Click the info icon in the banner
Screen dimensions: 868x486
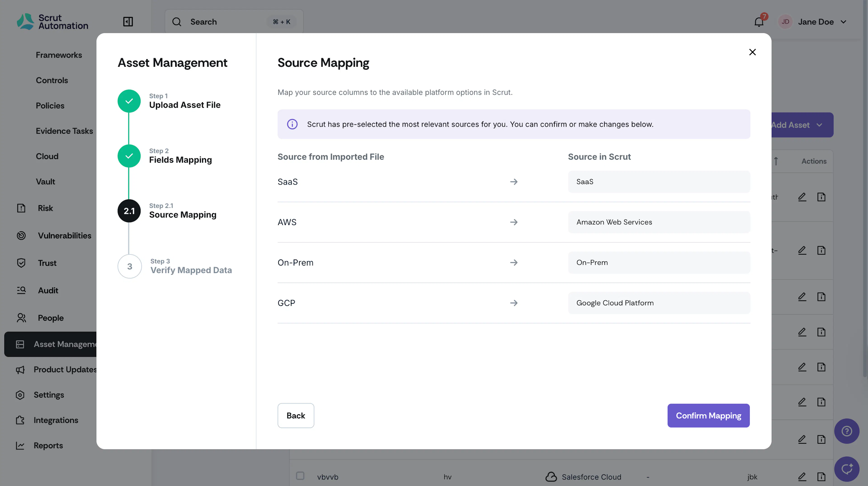292,124
